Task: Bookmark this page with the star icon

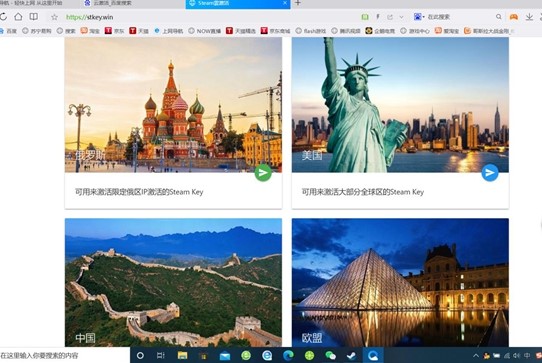Action: point(54,17)
